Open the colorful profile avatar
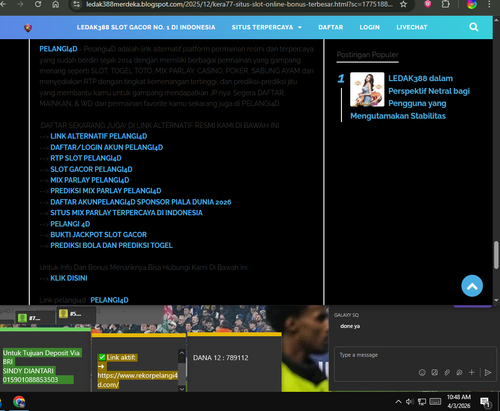The height and width of the screenshot is (411, 500). [x=472, y=4]
